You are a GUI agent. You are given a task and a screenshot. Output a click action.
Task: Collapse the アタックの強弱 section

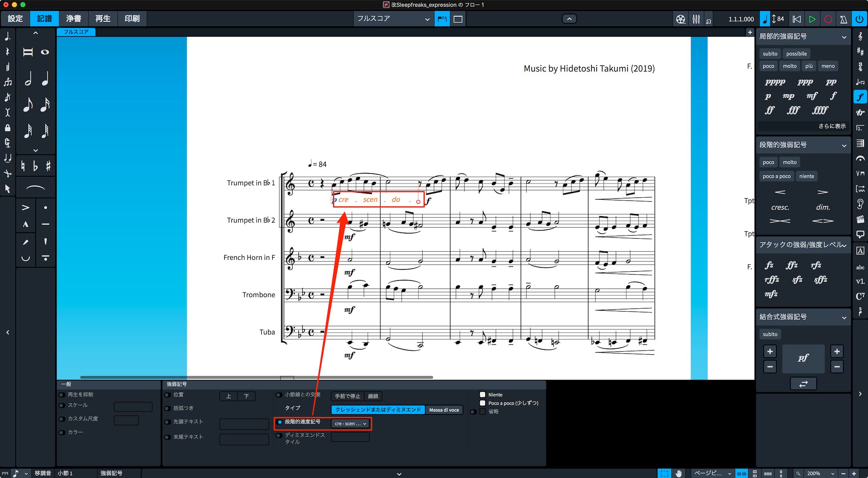point(844,246)
